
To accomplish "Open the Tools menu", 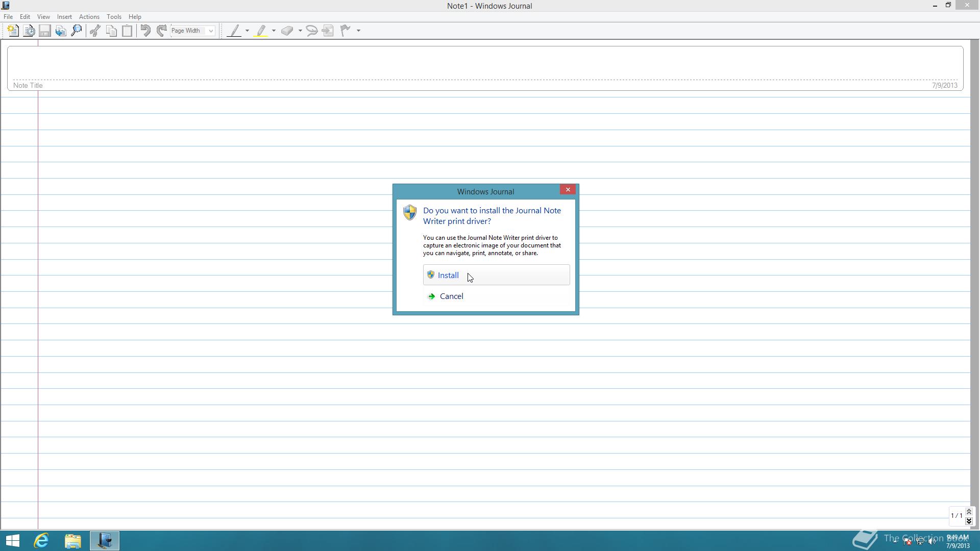I will pyautogui.click(x=114, y=17).
